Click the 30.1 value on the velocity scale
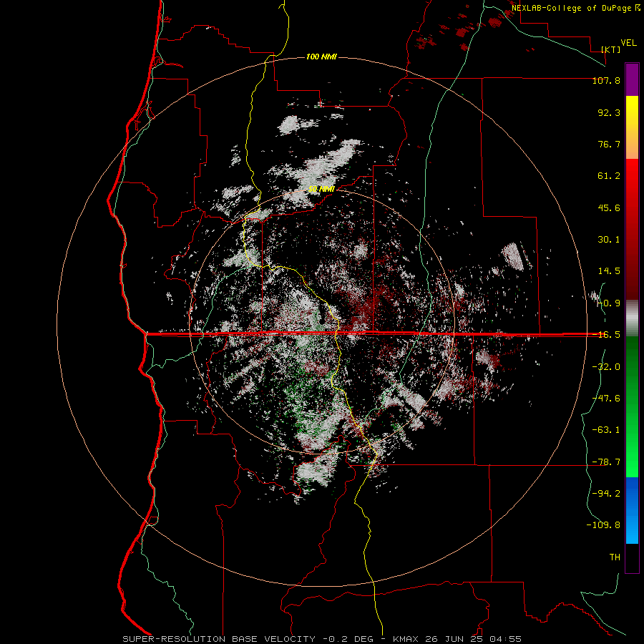 [609, 240]
